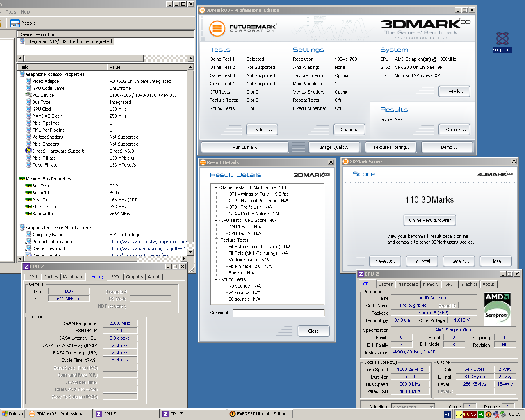
Task: Click the PT language indicator
Action: click(x=447, y=414)
